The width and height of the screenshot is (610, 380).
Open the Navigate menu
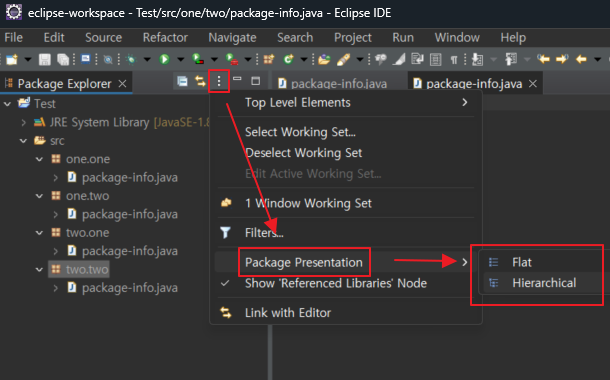(232, 38)
